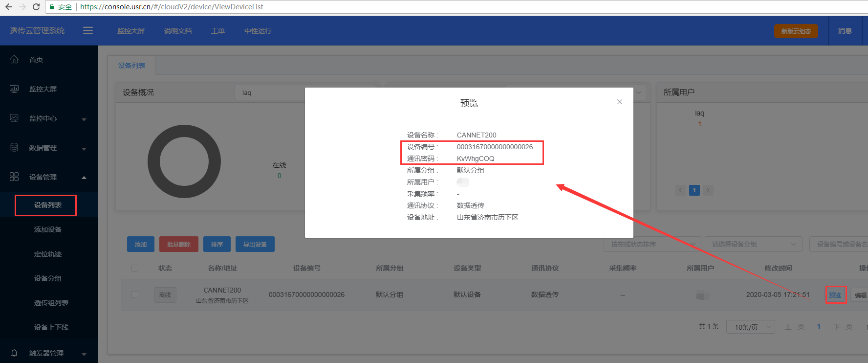
Task: Click the home icon beside 首页
Action: [14, 59]
